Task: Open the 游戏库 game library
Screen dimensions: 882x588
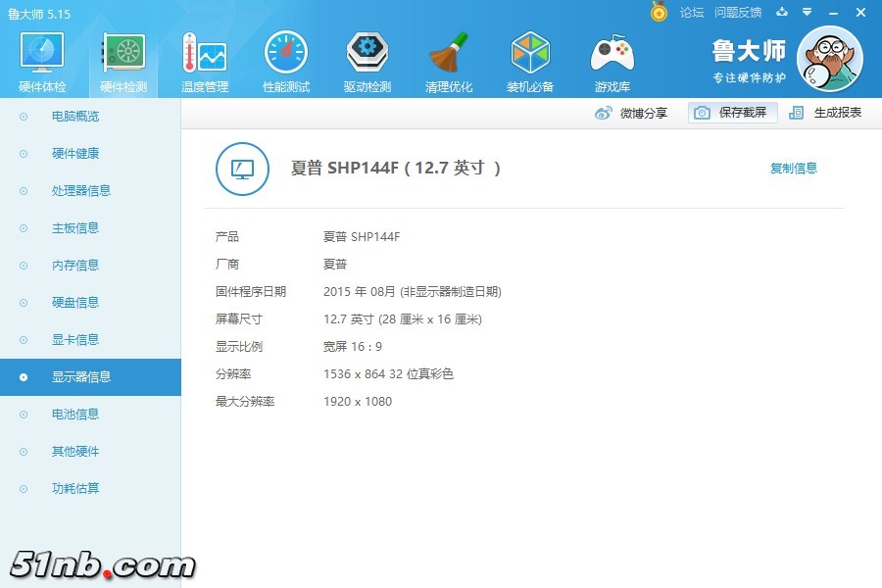Action: pos(612,59)
